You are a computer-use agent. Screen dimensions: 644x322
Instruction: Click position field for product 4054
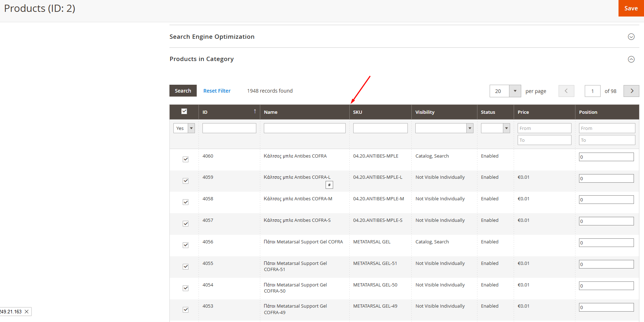click(x=606, y=286)
